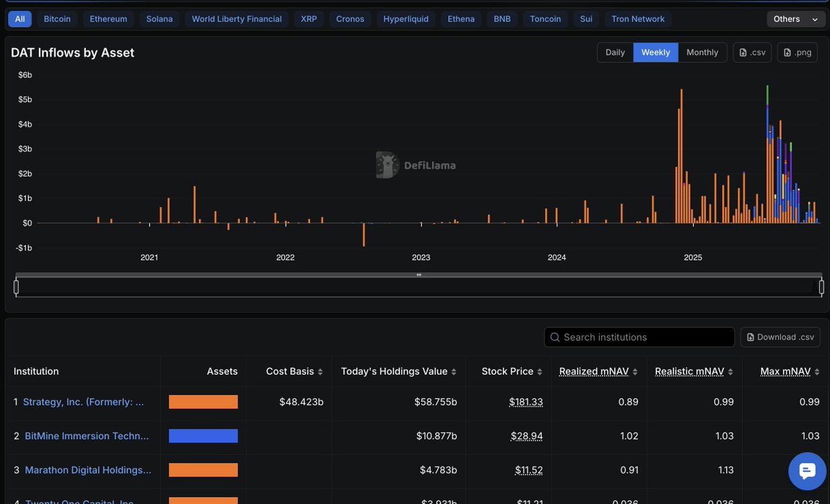Open the chat support bubble

pos(807,472)
